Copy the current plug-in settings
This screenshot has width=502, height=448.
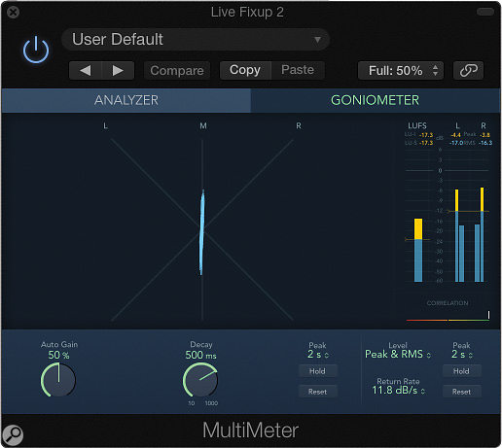[x=245, y=70]
